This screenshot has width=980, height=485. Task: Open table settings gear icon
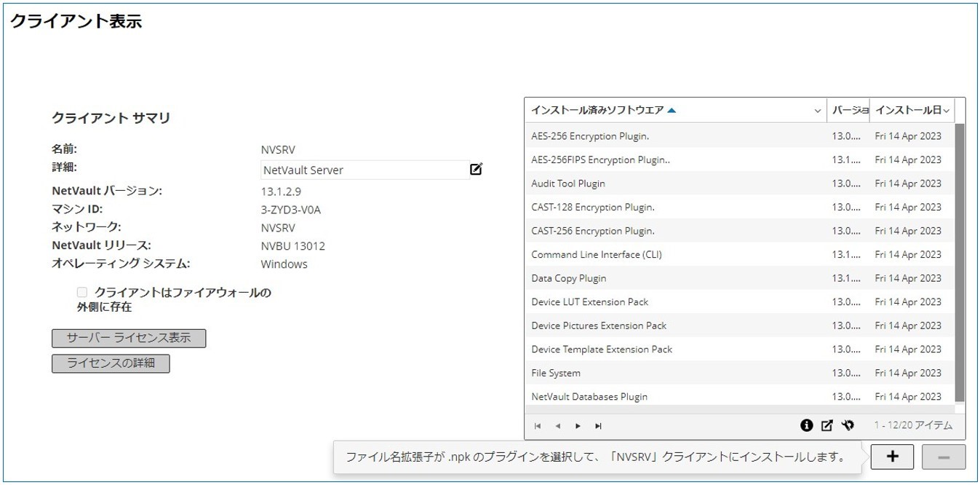coord(848,425)
